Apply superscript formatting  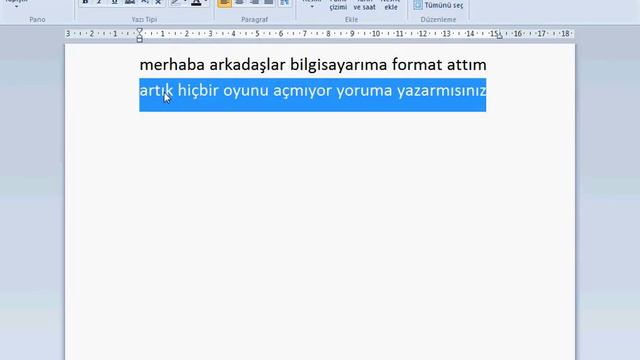click(158, 2)
